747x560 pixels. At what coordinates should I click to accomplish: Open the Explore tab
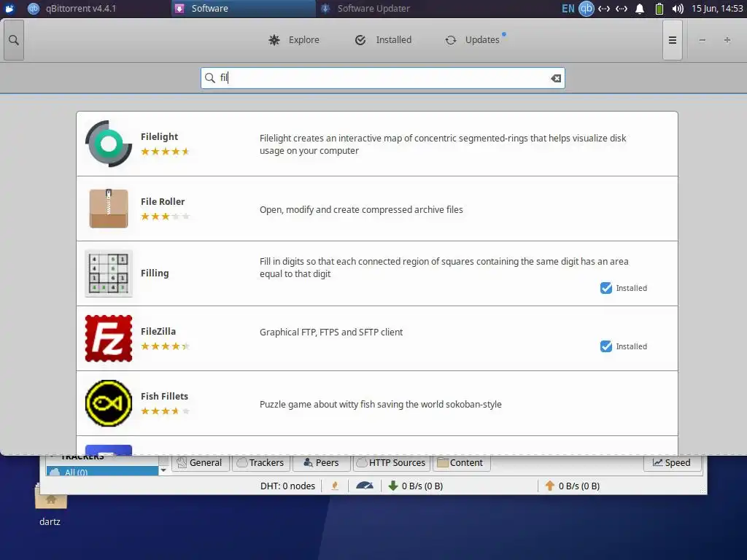pos(294,40)
